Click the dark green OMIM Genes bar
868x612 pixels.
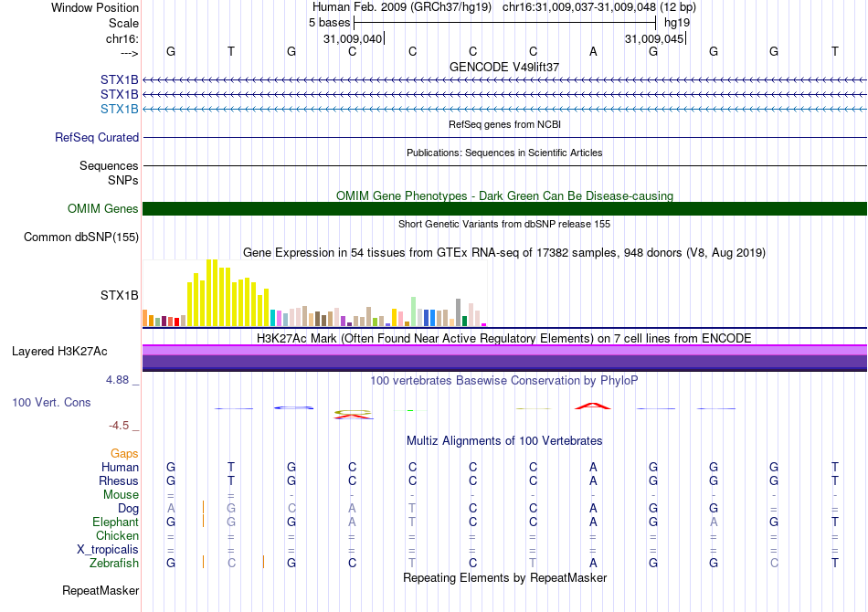[x=504, y=208]
